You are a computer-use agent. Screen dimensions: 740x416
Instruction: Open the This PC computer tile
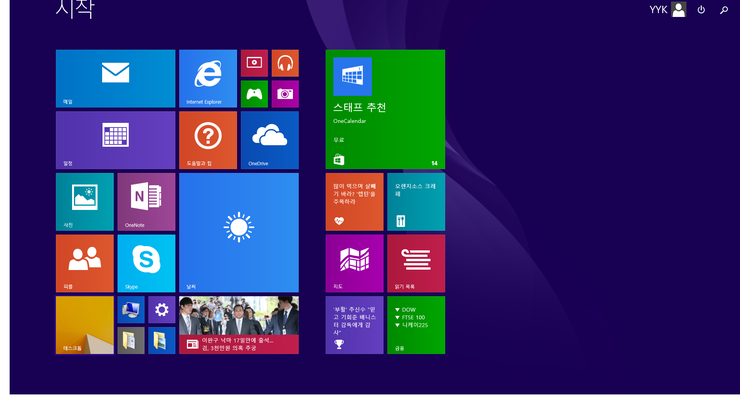[x=131, y=310]
